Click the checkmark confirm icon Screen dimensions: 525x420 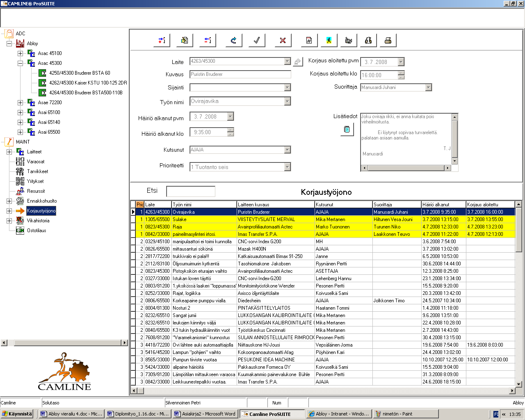257,40
